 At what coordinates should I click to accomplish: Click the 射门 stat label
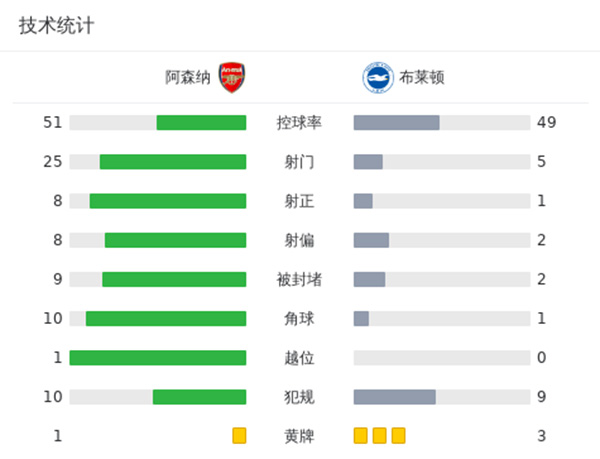click(x=299, y=162)
